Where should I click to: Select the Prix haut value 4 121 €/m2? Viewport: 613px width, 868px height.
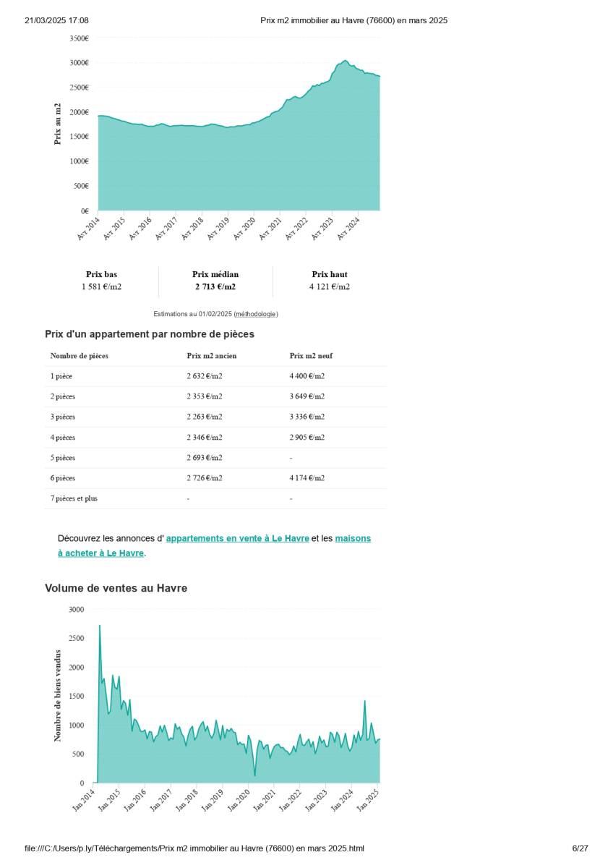coord(329,287)
